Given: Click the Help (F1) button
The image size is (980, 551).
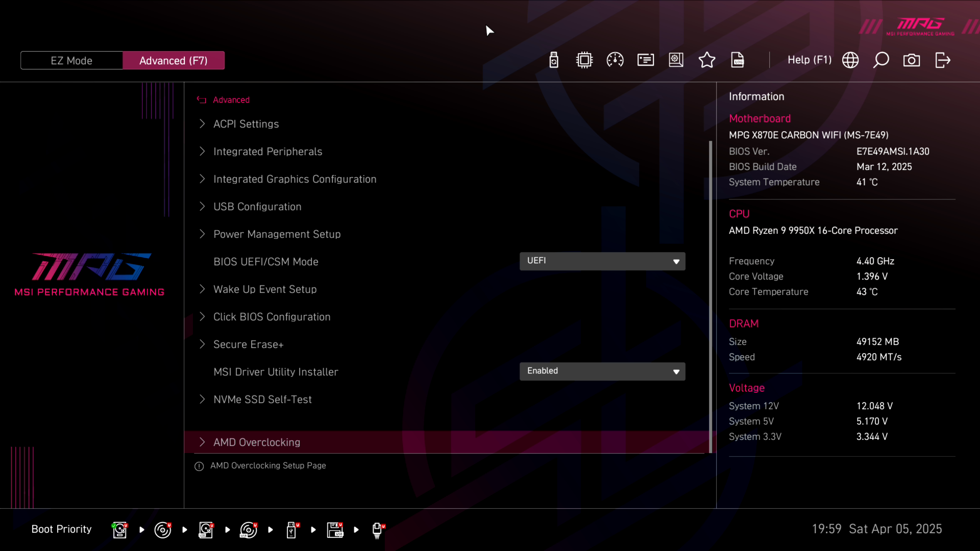Looking at the screenshot, I should [810, 60].
